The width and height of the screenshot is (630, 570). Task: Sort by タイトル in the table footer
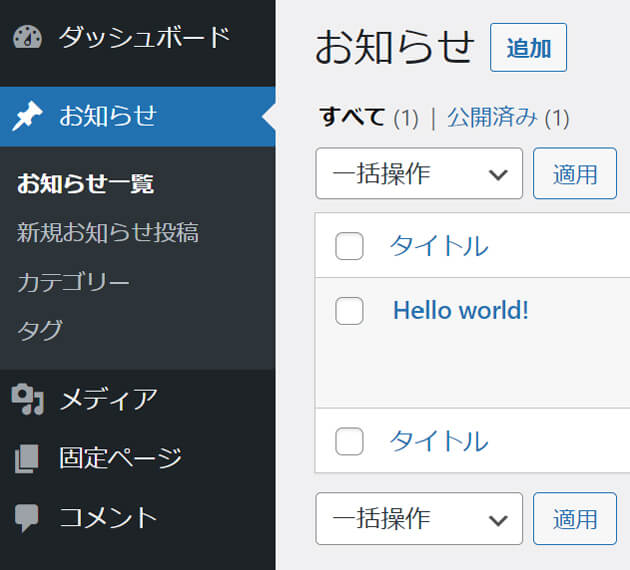(439, 441)
